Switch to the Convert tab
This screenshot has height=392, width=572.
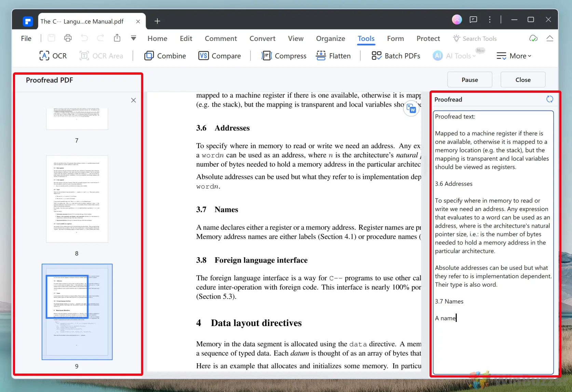click(262, 39)
